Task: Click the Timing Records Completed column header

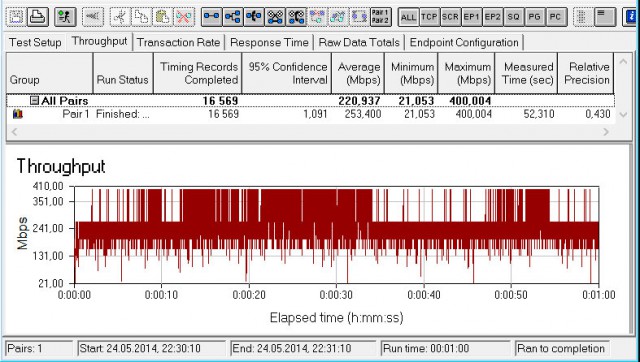Action: [198, 73]
